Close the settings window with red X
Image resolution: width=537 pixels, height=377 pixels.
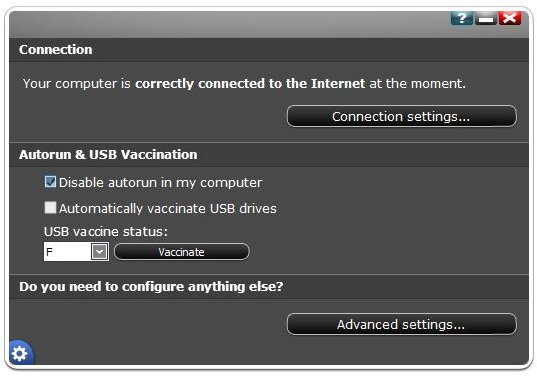510,18
